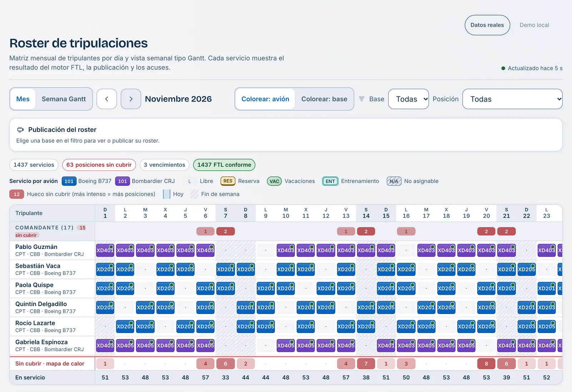Advance to next month arrow
The image size is (572, 392).
coord(131,99)
